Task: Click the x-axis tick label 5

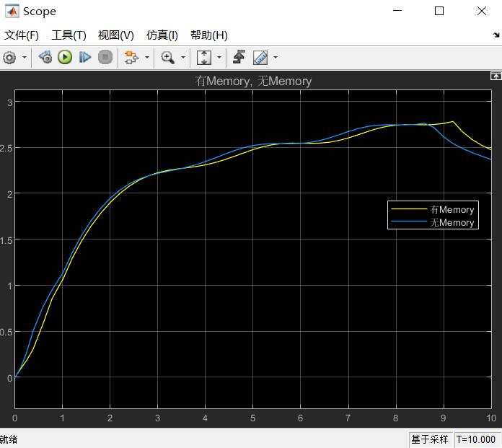Action: point(252,418)
